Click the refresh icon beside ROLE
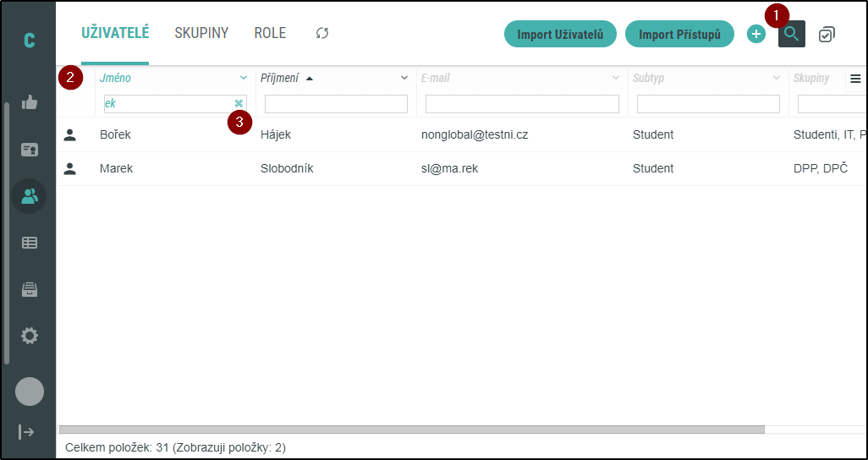868x460 pixels. 322,34
